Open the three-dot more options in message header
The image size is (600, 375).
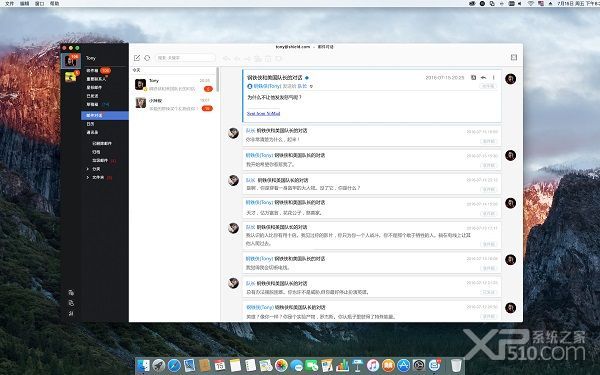494,78
